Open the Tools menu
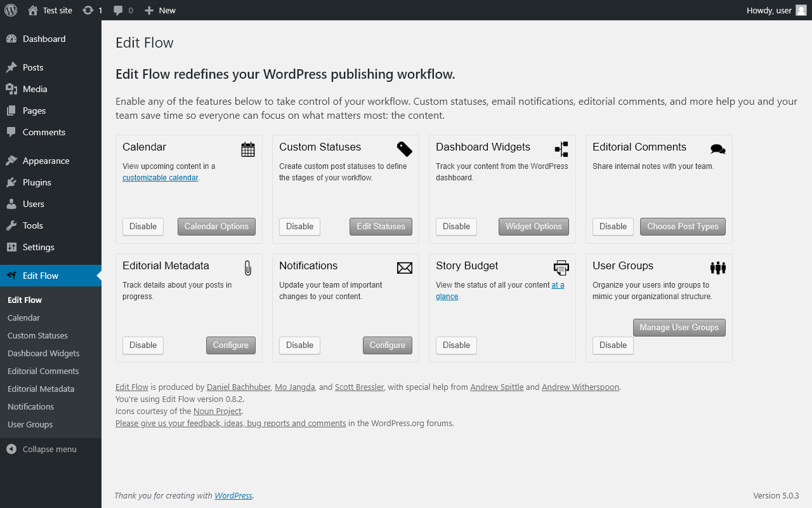The image size is (812, 508). (51, 225)
